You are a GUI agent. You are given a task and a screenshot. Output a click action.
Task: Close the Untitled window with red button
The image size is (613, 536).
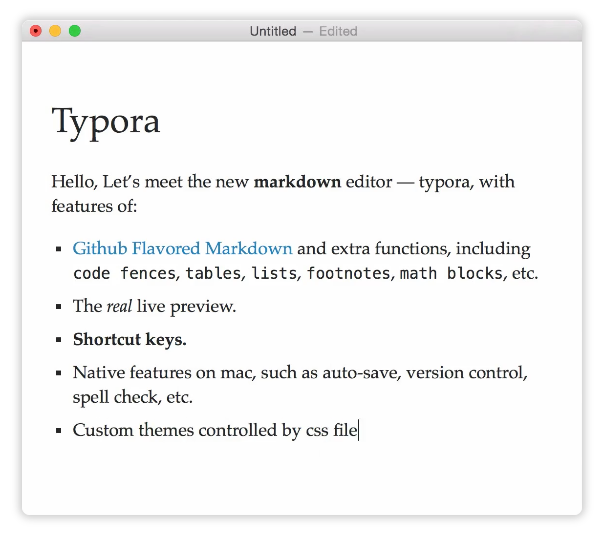pyautogui.click(x=36, y=31)
